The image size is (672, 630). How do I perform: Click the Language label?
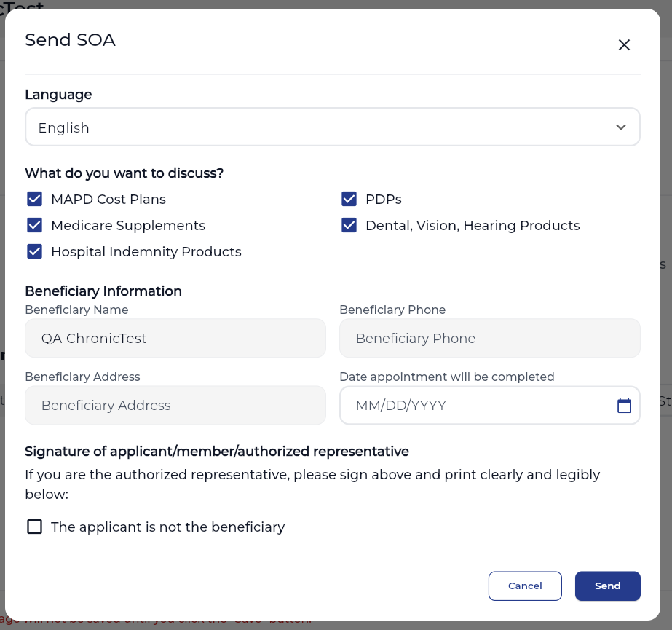(x=58, y=95)
